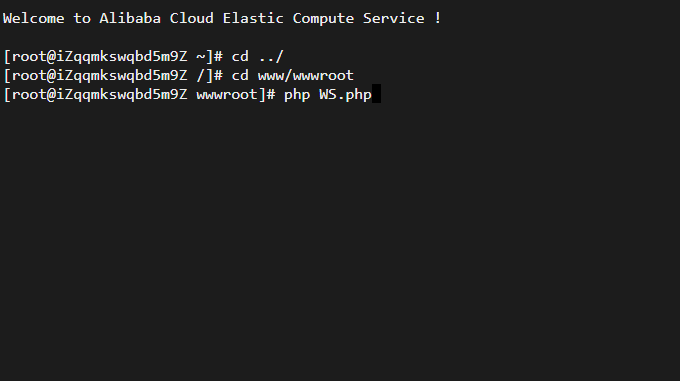Viewport: 680px width, 381px height.
Task: Click the word "Welcome" in the banner
Action: pyautogui.click(x=33, y=18)
